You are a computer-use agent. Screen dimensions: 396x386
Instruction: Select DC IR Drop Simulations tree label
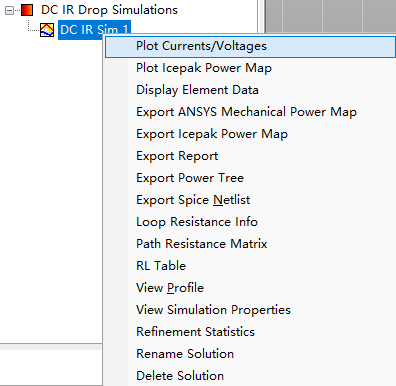coord(109,10)
